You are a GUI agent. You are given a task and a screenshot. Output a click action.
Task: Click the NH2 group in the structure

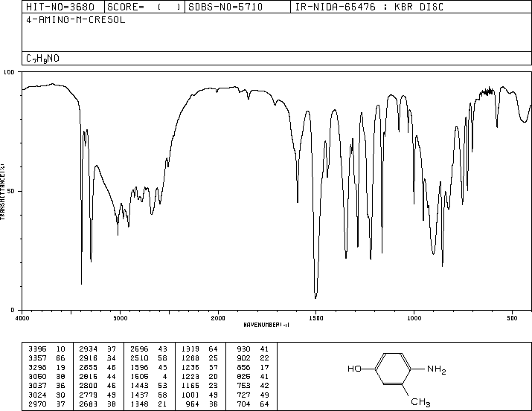tap(437, 369)
